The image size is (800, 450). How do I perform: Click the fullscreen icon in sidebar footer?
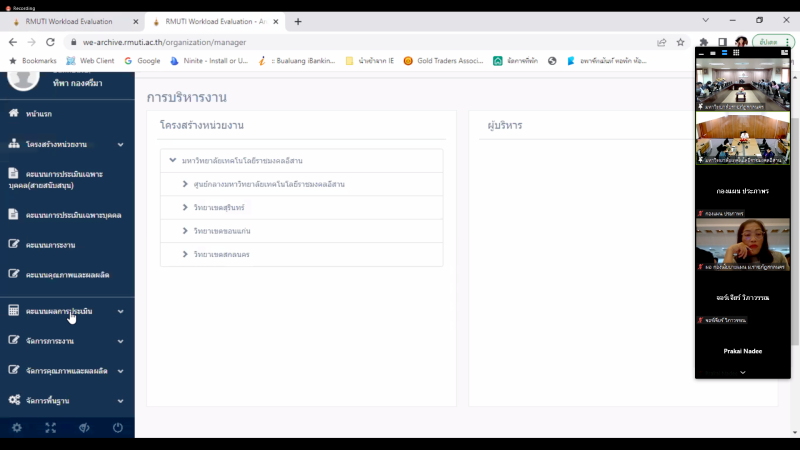50,428
